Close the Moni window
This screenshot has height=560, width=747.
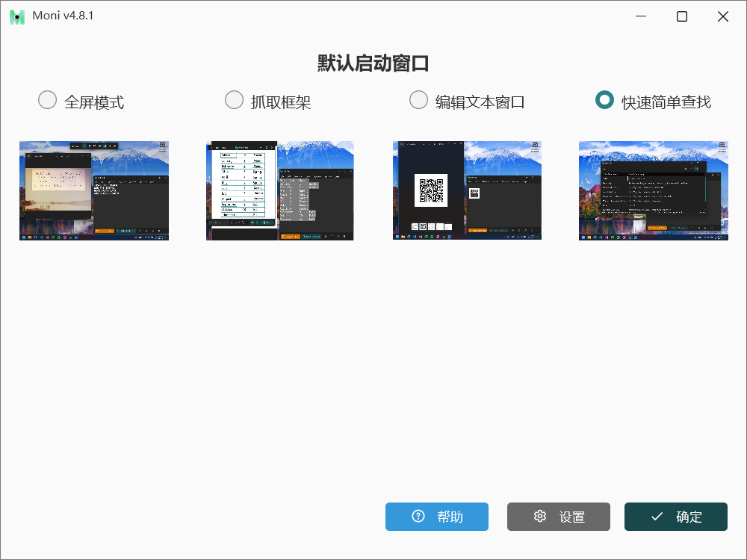point(723,16)
